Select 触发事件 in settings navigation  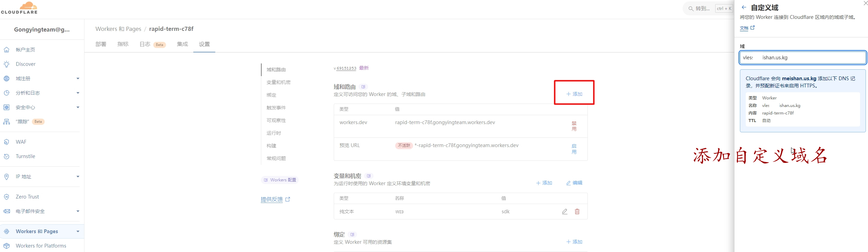[276, 108]
